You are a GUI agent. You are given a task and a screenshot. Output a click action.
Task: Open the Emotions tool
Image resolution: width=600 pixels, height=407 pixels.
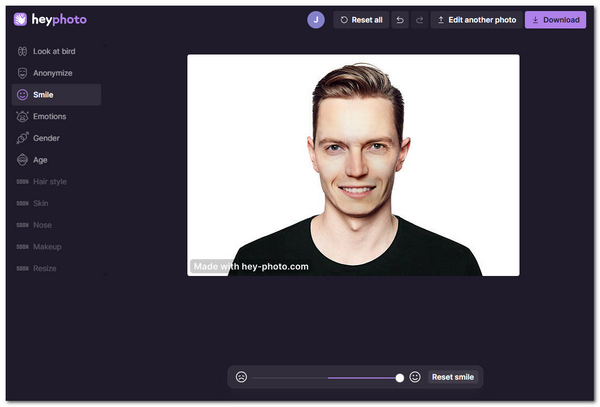(49, 116)
